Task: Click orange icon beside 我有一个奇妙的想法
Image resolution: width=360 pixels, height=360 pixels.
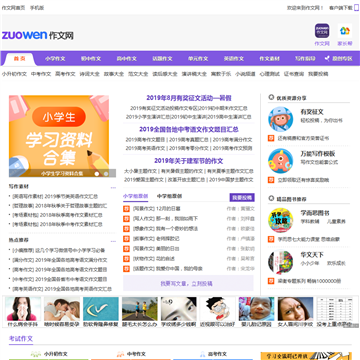Action: [126, 229]
